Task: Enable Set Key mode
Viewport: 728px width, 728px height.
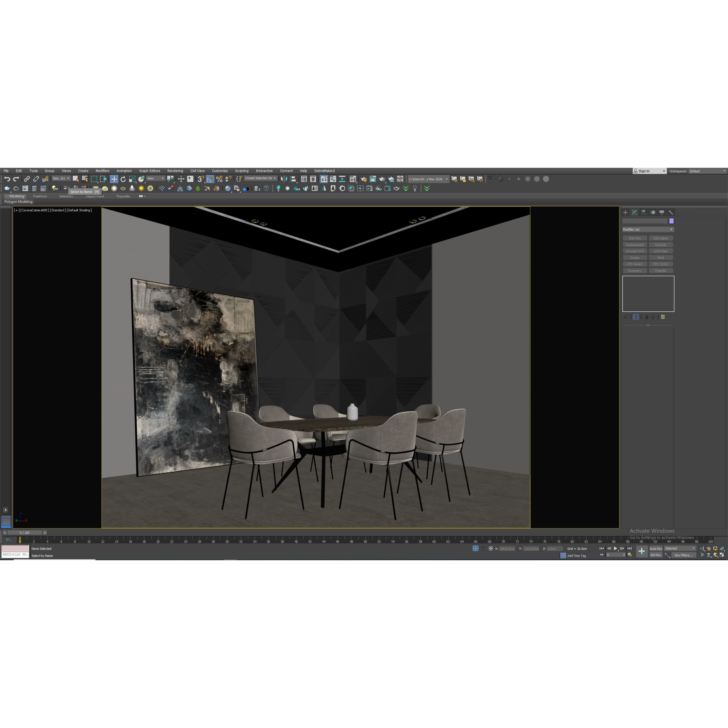Action: 656,555
